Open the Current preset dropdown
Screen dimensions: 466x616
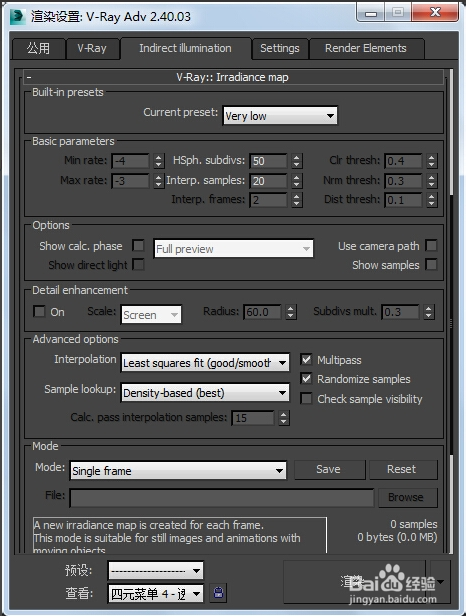pos(280,116)
